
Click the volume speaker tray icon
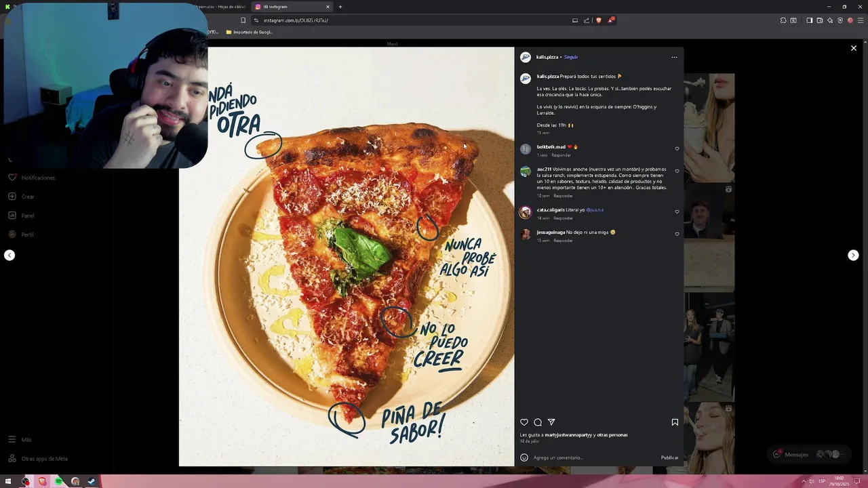[812, 481]
